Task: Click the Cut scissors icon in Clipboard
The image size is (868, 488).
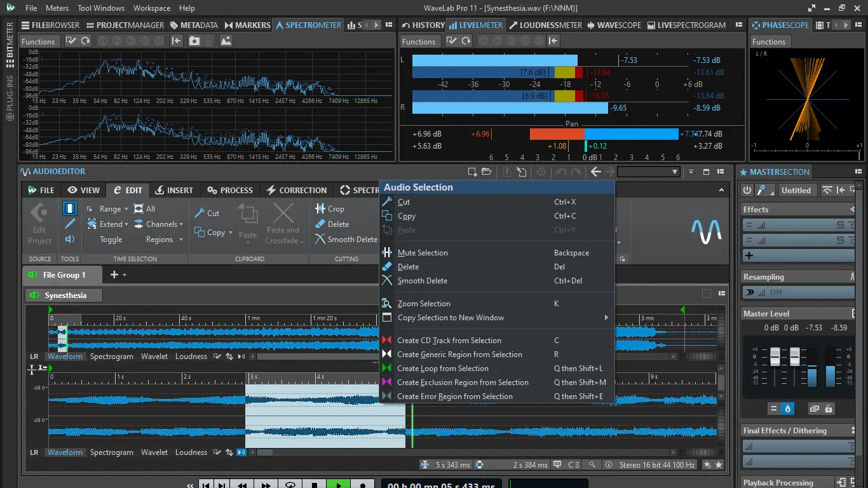Action: click(x=200, y=213)
